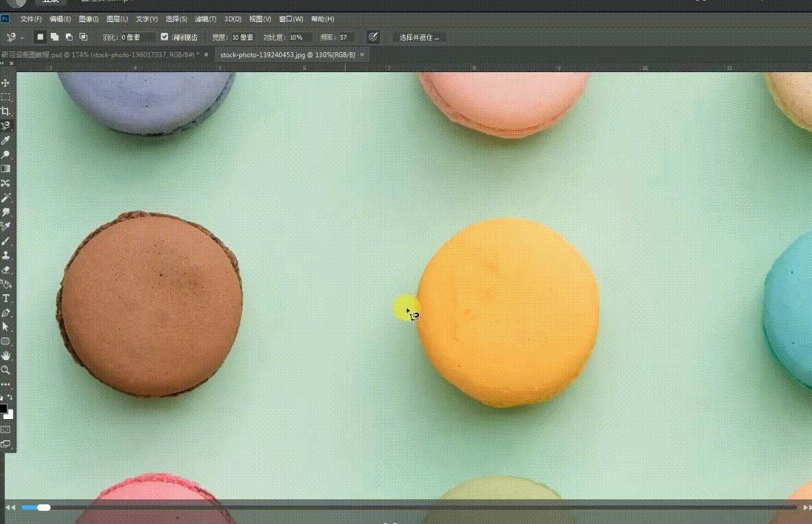The height and width of the screenshot is (524, 812).
Task: Open the 文件(F) menu
Action: click(x=31, y=19)
